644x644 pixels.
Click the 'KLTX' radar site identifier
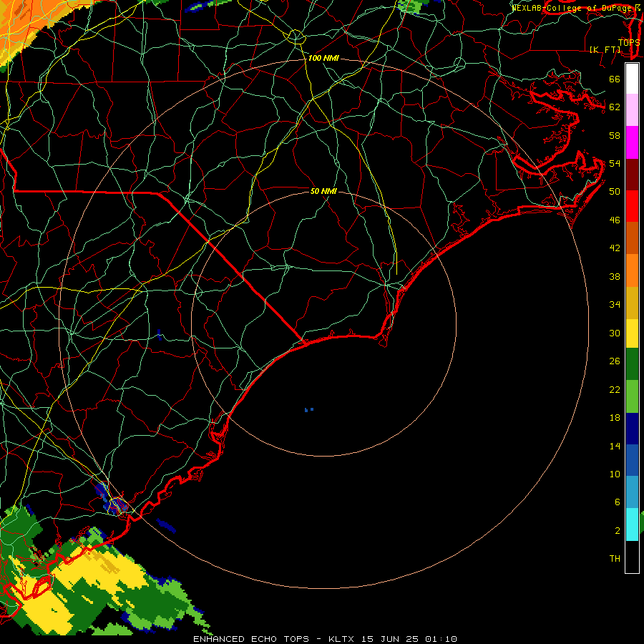tap(342, 639)
